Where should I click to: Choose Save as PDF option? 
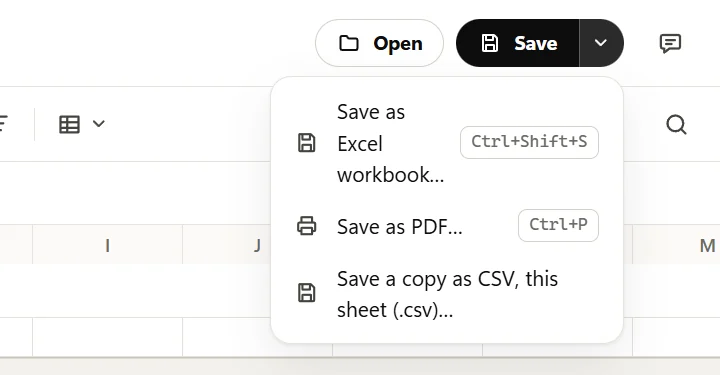pyautogui.click(x=447, y=226)
